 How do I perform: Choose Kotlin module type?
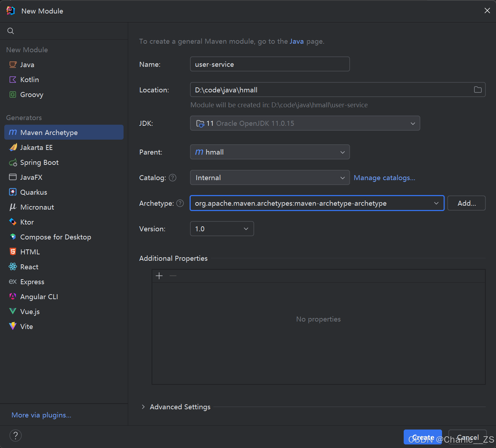(64, 80)
